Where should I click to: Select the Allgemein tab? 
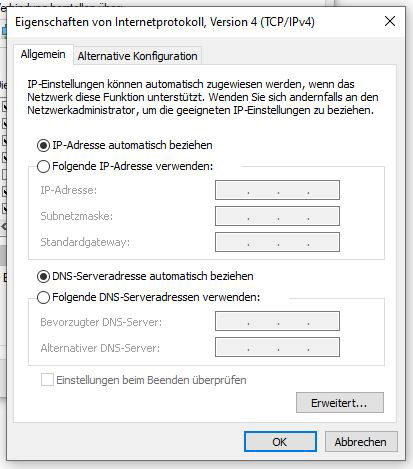(43, 54)
